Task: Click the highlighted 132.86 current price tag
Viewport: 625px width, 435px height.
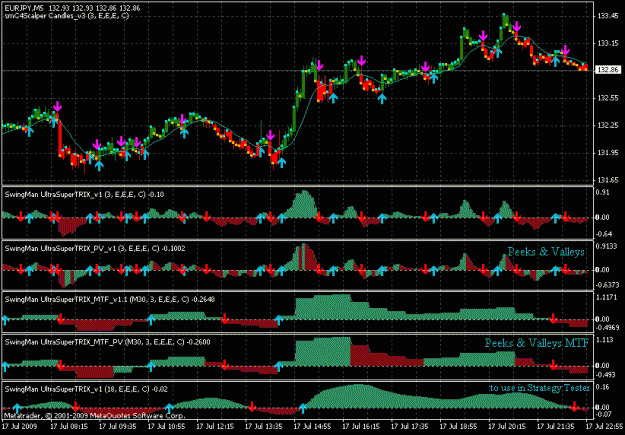Action: (608, 70)
